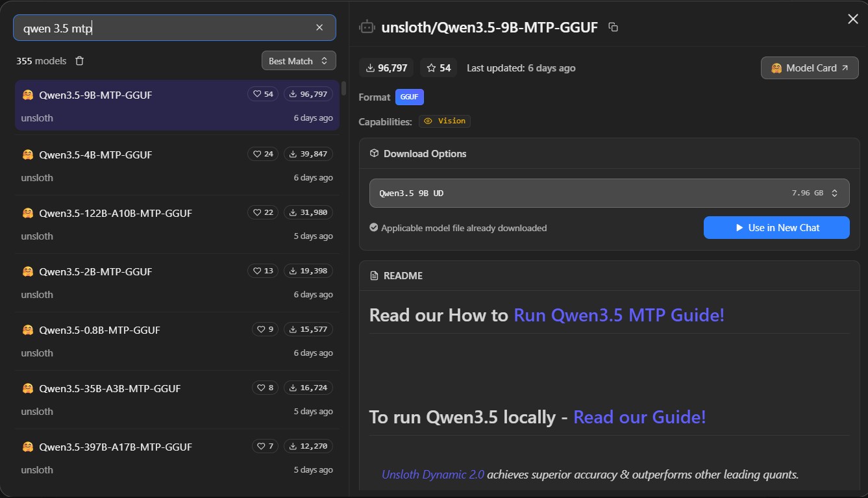Click the 22 likes badge on Qwen3.5-122B row

pyautogui.click(x=263, y=212)
